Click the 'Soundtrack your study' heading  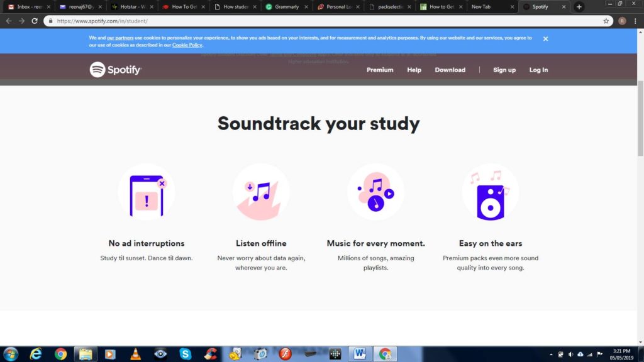[318, 124]
